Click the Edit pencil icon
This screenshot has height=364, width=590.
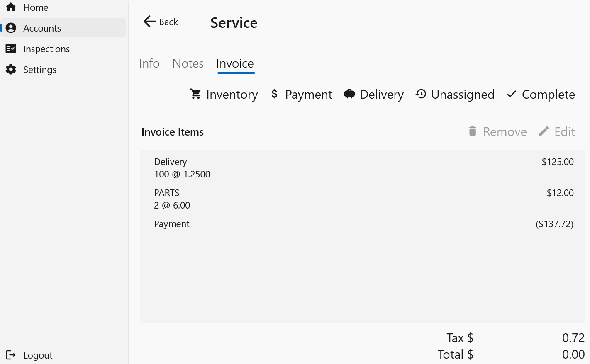(544, 131)
